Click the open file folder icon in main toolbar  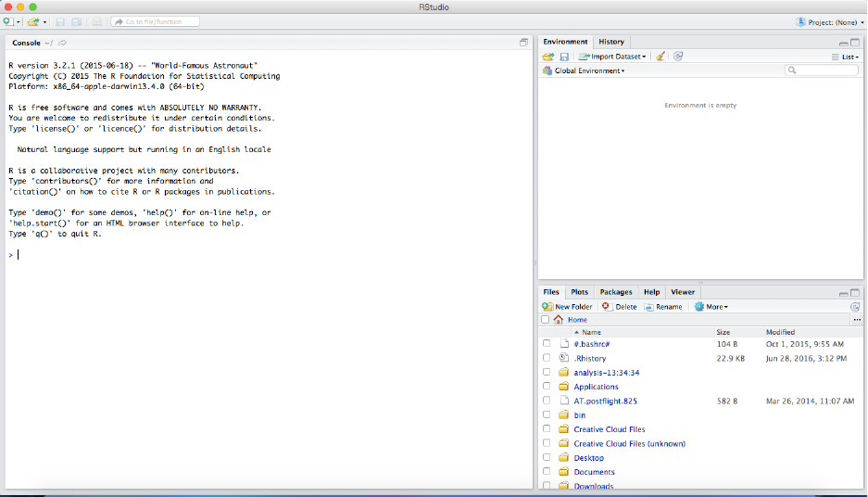click(x=33, y=21)
